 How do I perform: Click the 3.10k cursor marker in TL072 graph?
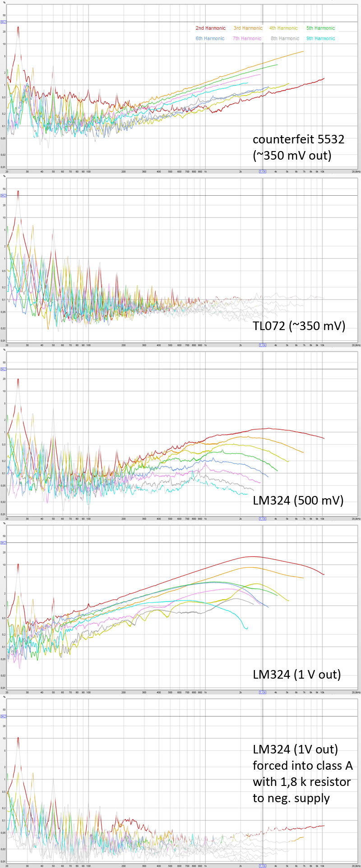(262, 345)
